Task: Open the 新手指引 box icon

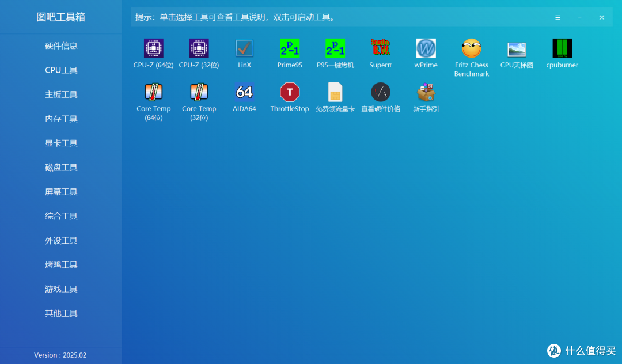Action: (426, 92)
